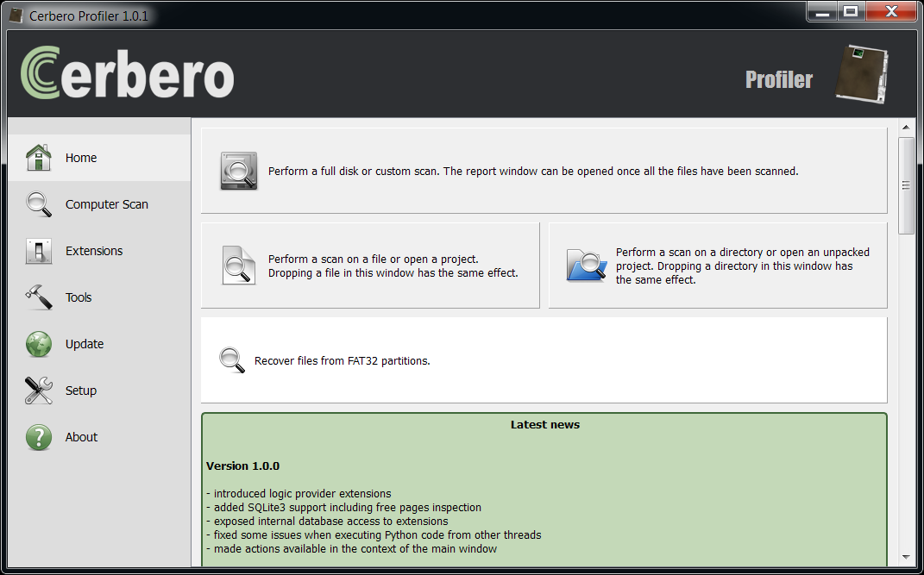Viewport: 924px width, 575px height.
Task: Click the Profiler text in the header
Action: point(779,79)
